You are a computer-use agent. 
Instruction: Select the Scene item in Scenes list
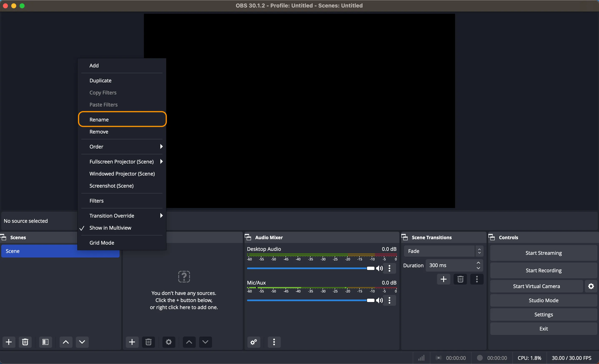click(x=60, y=251)
